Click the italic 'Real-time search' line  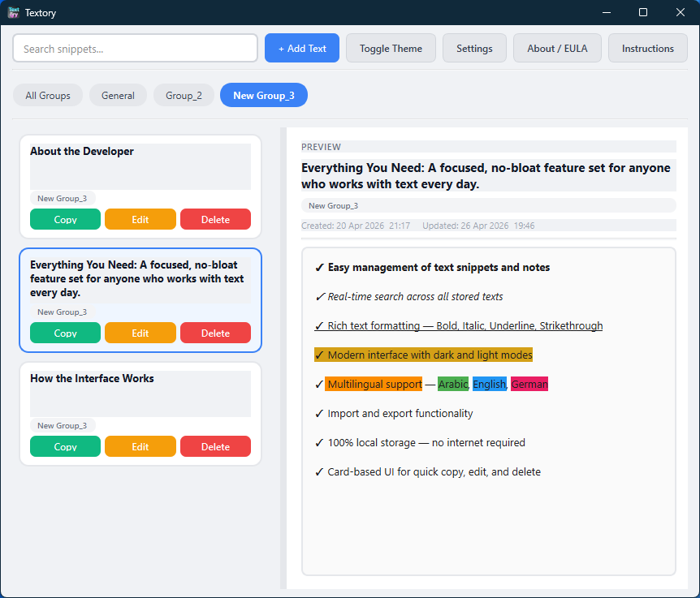tap(409, 296)
